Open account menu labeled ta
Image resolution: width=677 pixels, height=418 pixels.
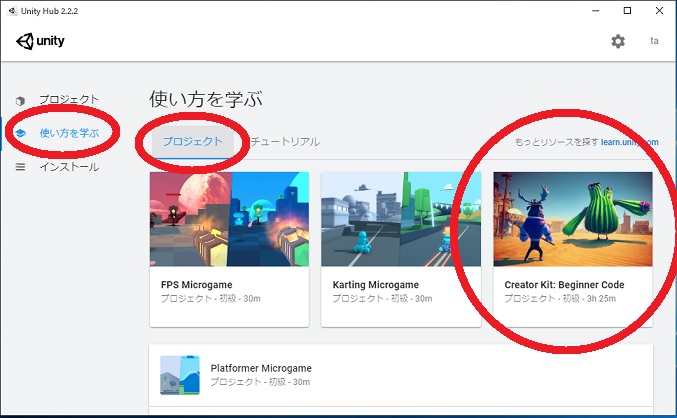tap(654, 41)
